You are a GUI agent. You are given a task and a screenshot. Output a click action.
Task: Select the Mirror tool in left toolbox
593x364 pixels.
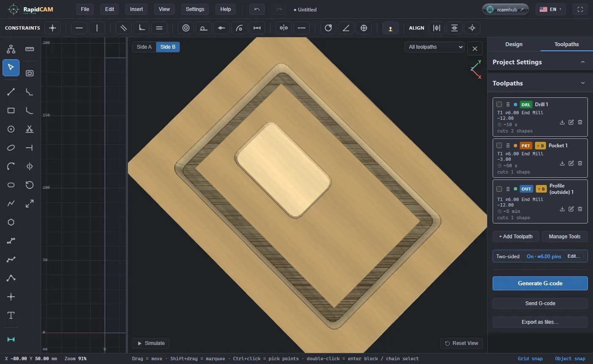pos(30,166)
